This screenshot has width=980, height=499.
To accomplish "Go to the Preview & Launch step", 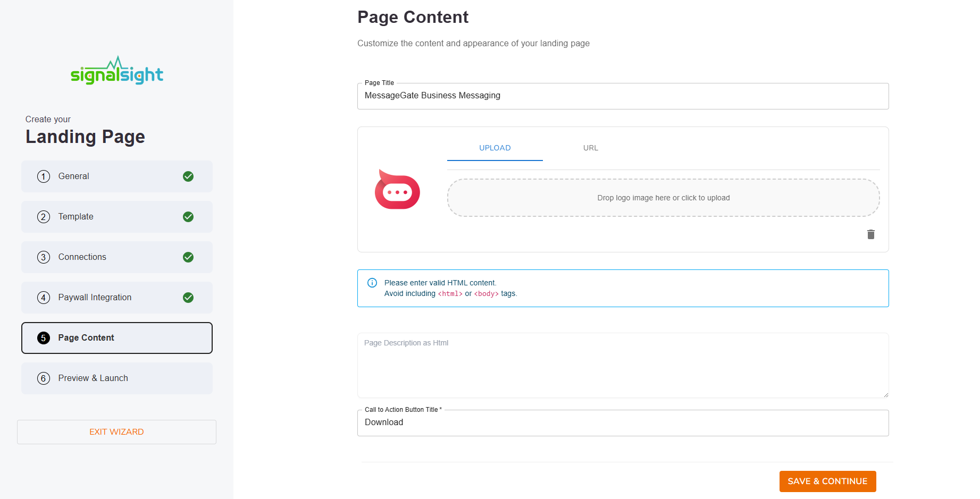I will click(x=116, y=378).
